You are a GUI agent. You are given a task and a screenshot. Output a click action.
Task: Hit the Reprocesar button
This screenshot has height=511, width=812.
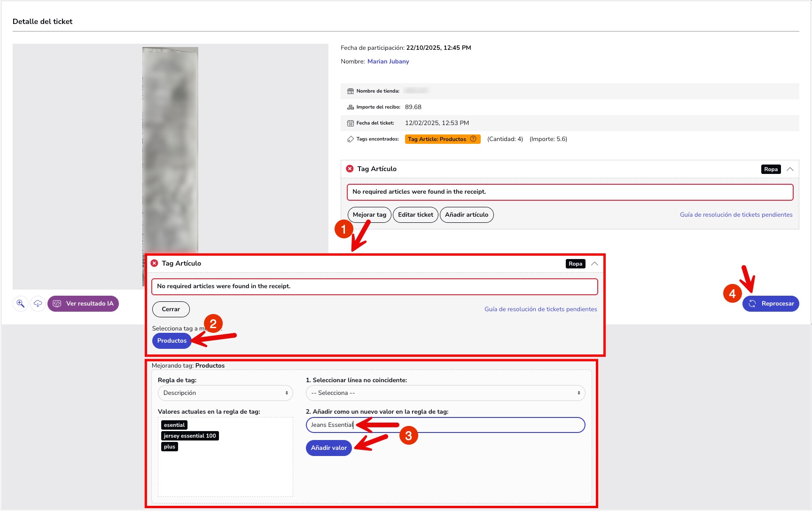point(771,304)
